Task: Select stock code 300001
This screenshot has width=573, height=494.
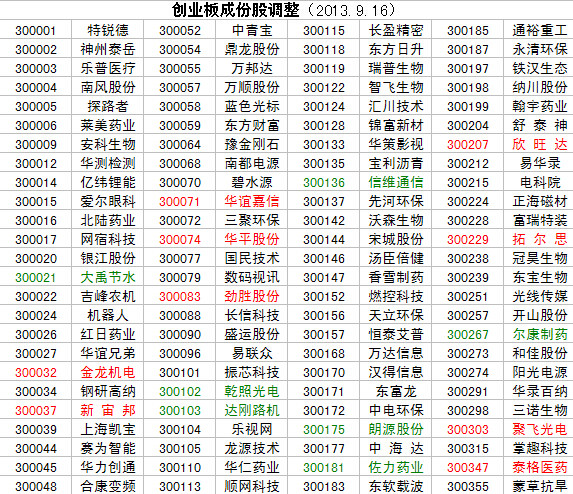Action: click(35, 31)
